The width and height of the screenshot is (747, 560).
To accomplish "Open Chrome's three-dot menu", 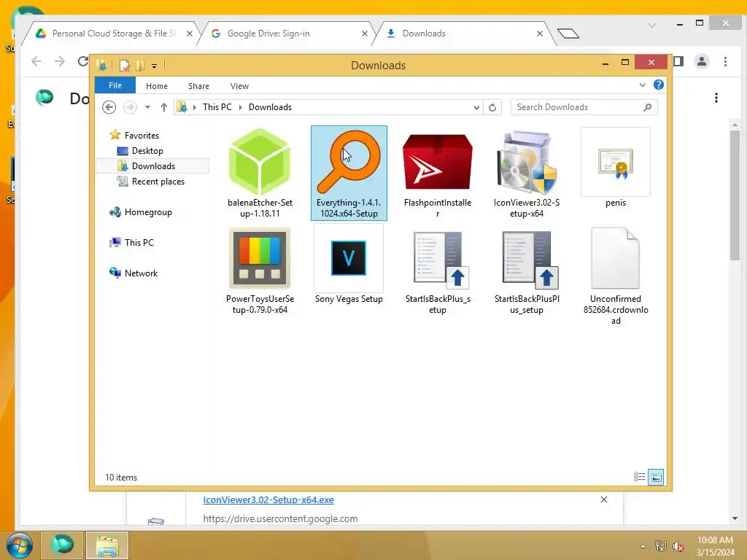I will coord(725,61).
